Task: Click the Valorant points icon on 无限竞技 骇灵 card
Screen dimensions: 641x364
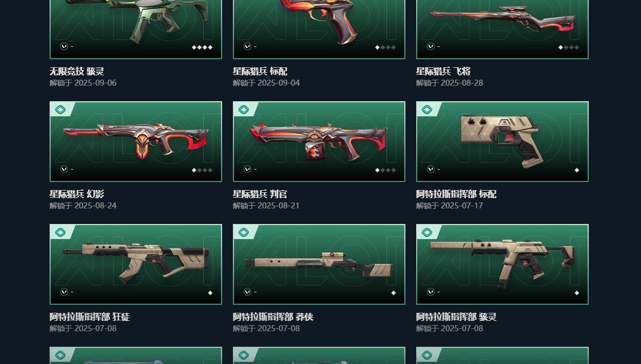Action: (x=64, y=46)
